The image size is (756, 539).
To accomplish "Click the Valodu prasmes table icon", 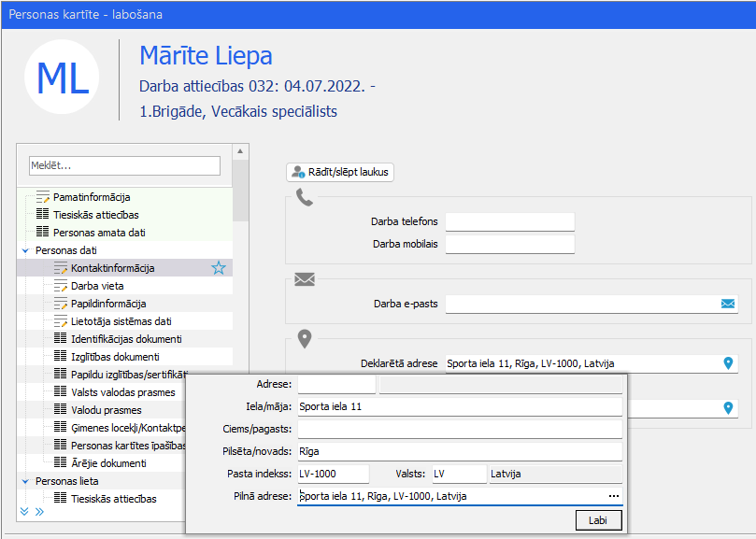I will pos(60,409).
